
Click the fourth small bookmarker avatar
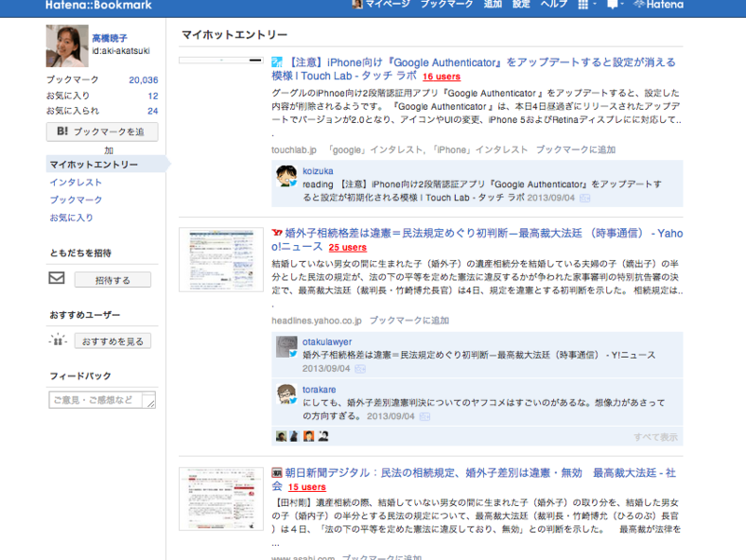(x=323, y=436)
